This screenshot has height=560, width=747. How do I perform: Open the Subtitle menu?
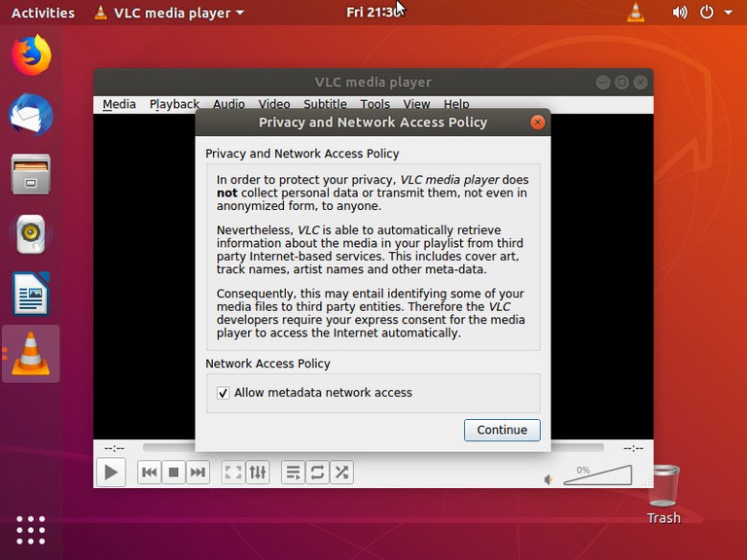[x=326, y=104]
